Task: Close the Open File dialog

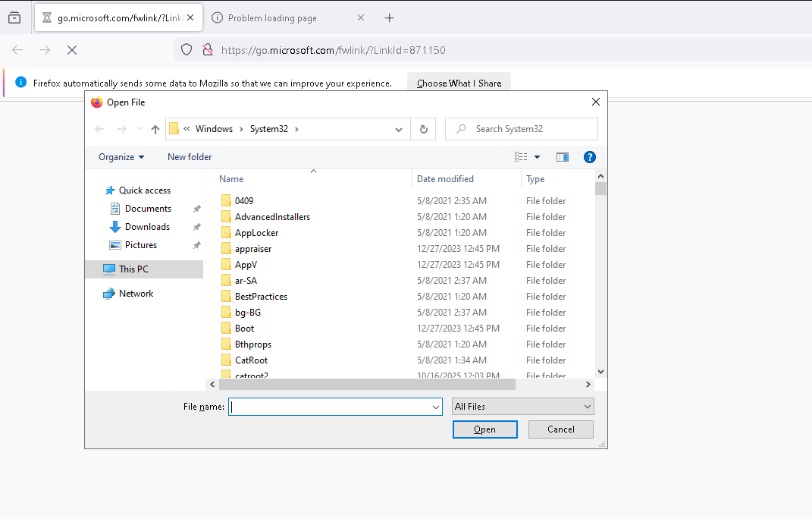Action: tap(595, 102)
